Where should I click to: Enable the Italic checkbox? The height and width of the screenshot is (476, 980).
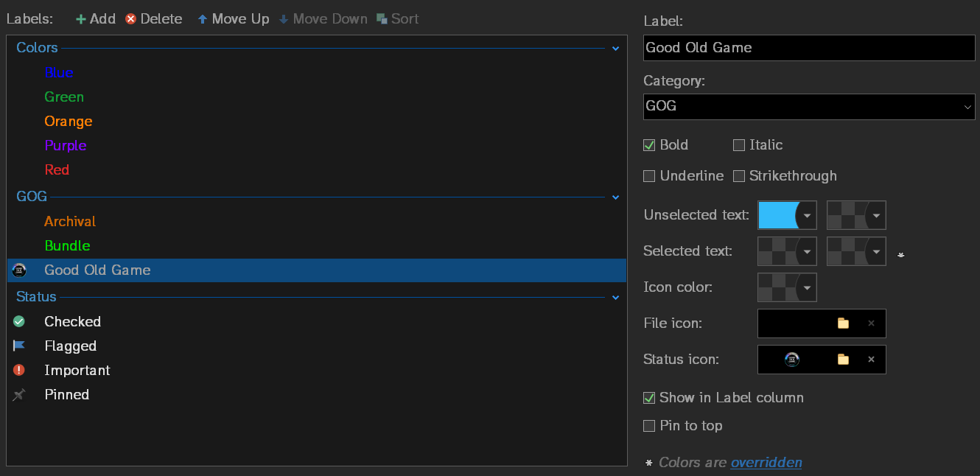click(739, 145)
